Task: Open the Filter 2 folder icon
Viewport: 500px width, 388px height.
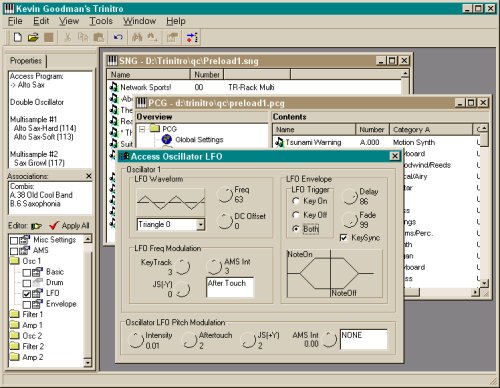Action: (x=14, y=346)
